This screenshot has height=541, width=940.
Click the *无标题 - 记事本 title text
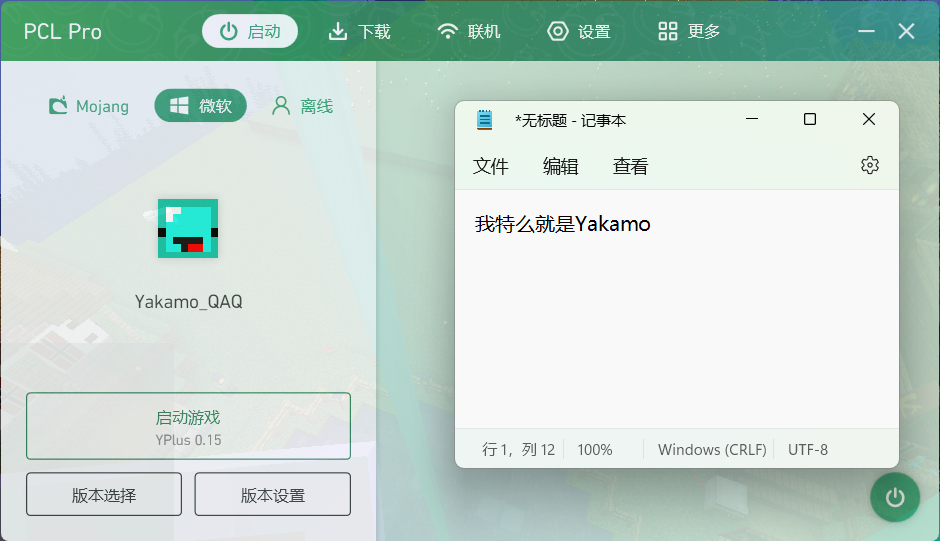(x=570, y=121)
